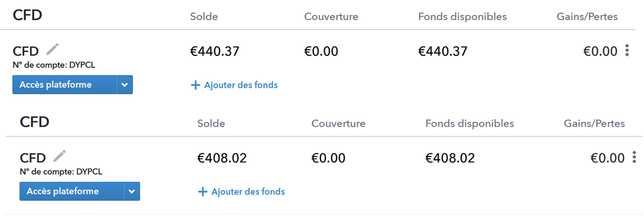Expand the Accès plateforme dropdown arrow for the €440.37 account
The width and height of the screenshot is (644, 217).
125,85
